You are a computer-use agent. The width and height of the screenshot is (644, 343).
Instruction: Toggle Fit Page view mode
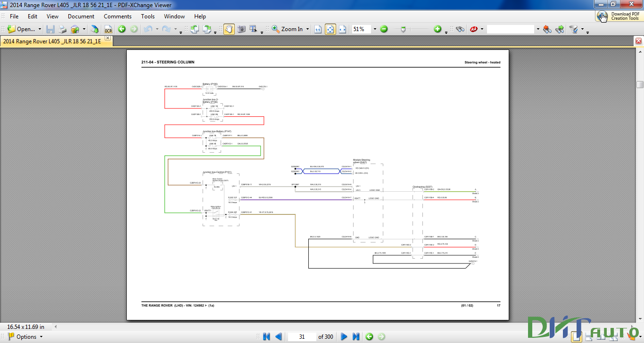(x=330, y=29)
